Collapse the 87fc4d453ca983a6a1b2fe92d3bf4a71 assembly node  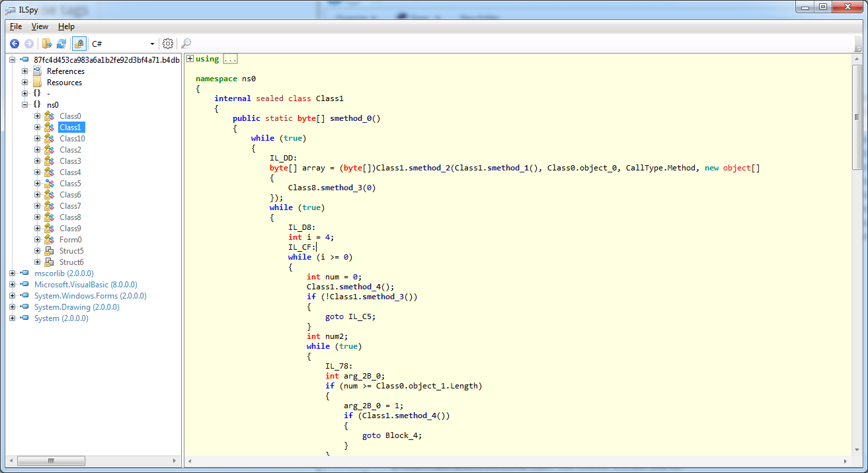click(13, 60)
